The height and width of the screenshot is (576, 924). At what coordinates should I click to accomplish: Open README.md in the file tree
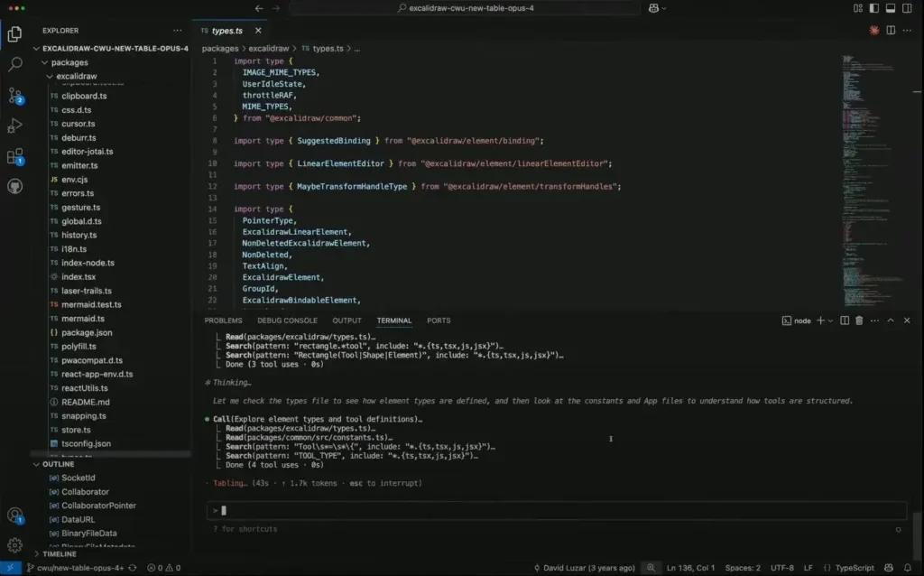click(86, 402)
